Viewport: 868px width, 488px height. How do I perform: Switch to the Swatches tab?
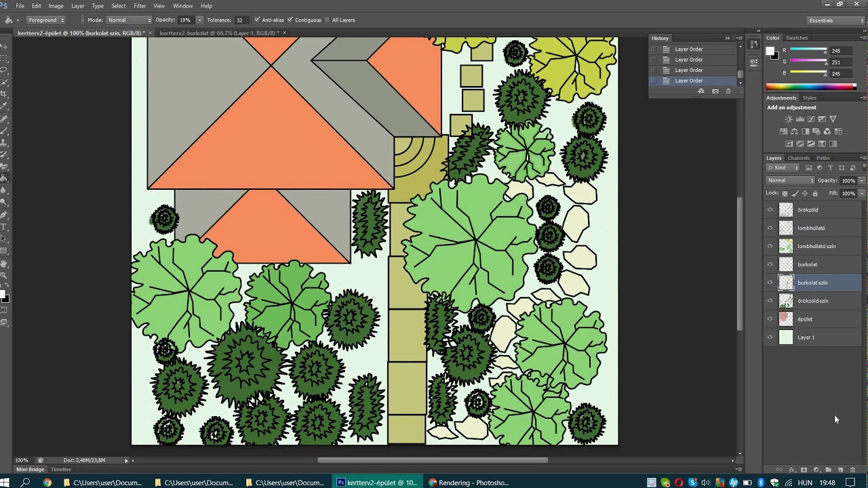(x=797, y=38)
